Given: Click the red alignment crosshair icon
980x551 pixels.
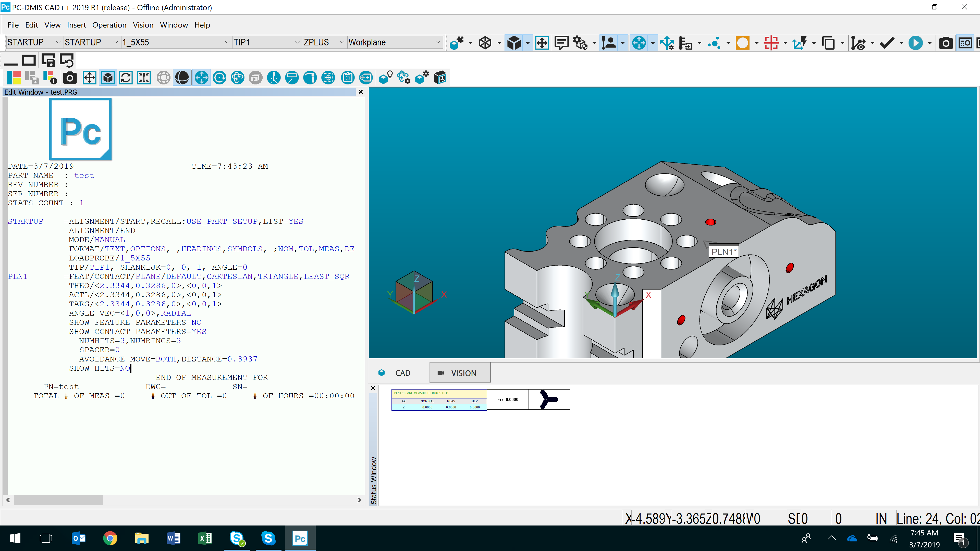Looking at the screenshot, I should (x=771, y=43).
